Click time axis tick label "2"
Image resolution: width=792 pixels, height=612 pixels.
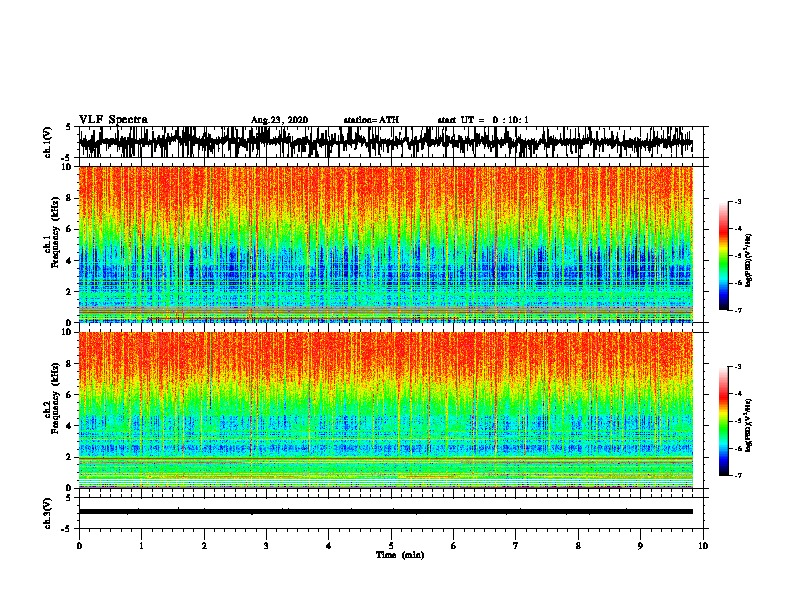(x=204, y=545)
